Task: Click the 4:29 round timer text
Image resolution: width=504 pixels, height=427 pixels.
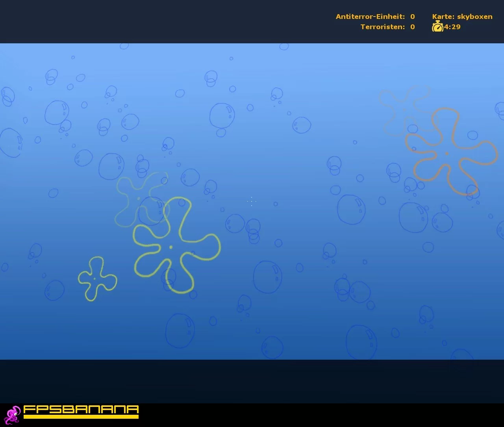Action: pyautogui.click(x=452, y=27)
